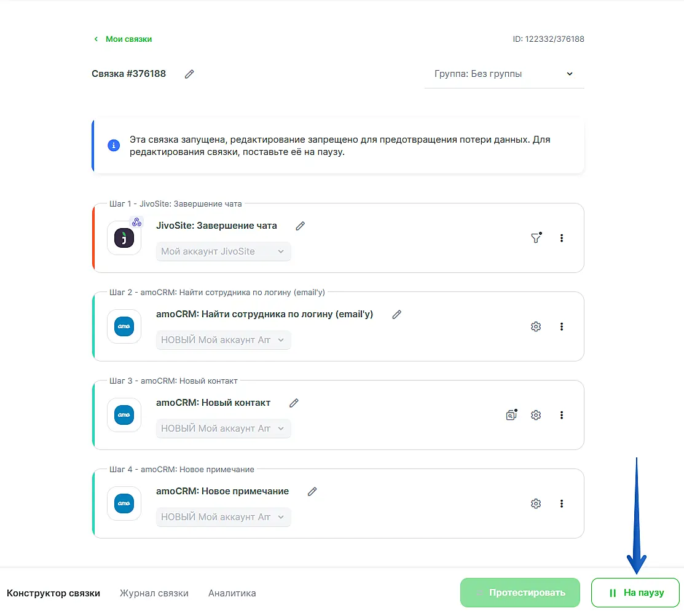
Task: Open account dropdown in Шаг 2
Action: tap(223, 340)
